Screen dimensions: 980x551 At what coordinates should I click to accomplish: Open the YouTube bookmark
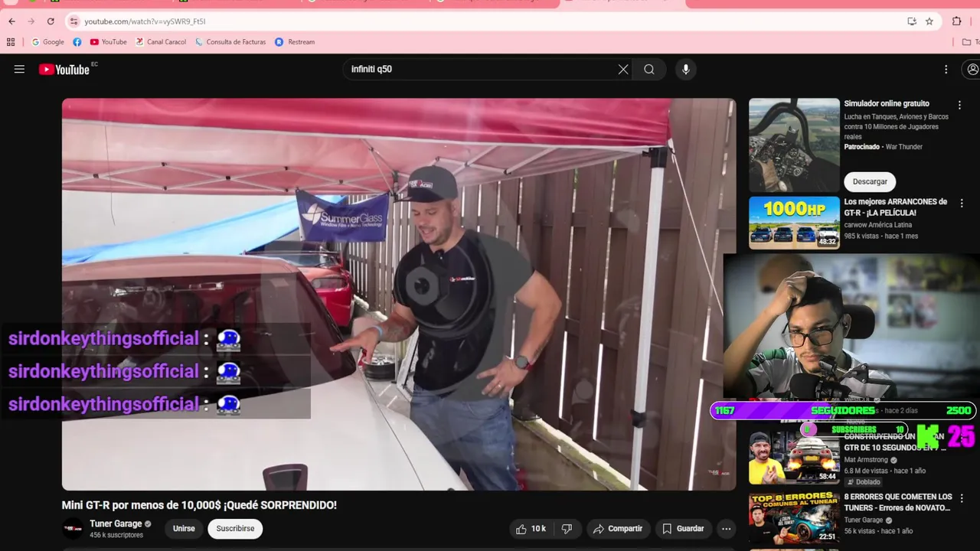109,42
